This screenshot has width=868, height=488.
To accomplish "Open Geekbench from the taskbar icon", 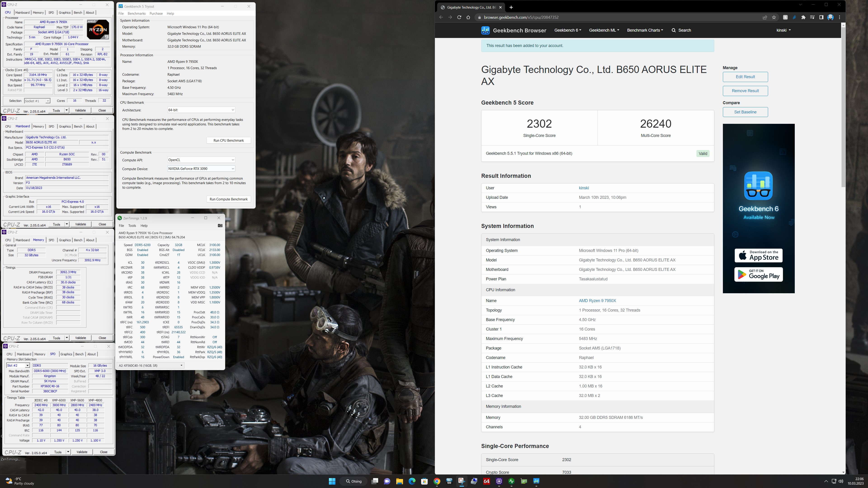I will pyautogui.click(x=536, y=481).
